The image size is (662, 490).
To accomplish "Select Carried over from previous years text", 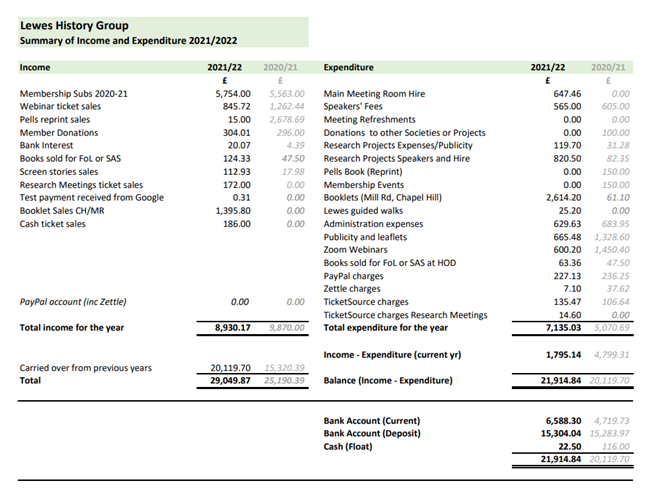I will 86,368.
